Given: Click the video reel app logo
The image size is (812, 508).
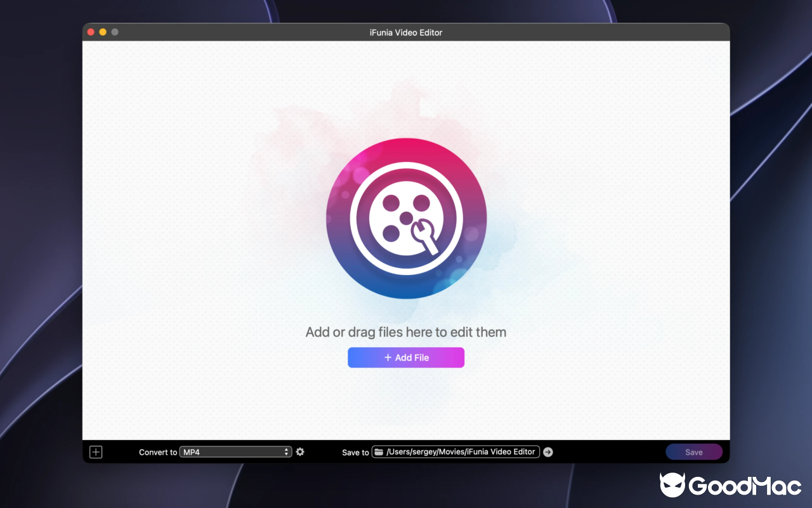Looking at the screenshot, I should tap(407, 218).
